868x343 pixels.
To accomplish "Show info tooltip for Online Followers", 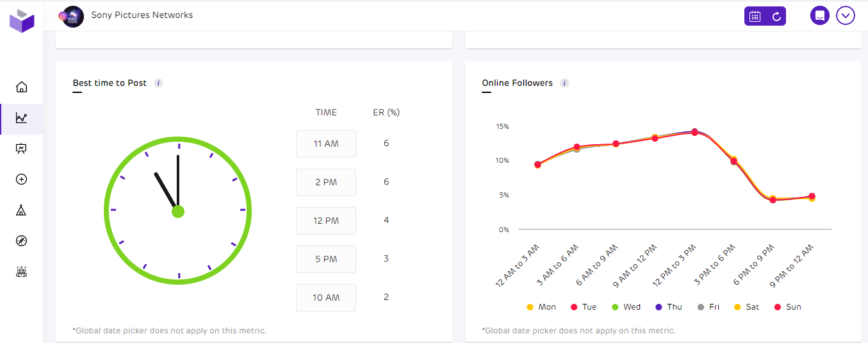I will tap(564, 83).
